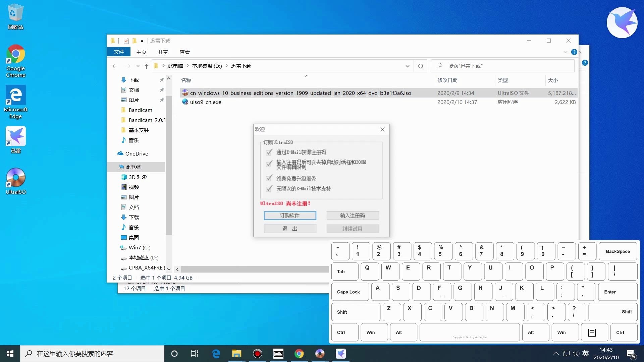The image size is (644, 362).
Task: Uncheck 终身免费升级服务 option
Action: click(x=269, y=178)
